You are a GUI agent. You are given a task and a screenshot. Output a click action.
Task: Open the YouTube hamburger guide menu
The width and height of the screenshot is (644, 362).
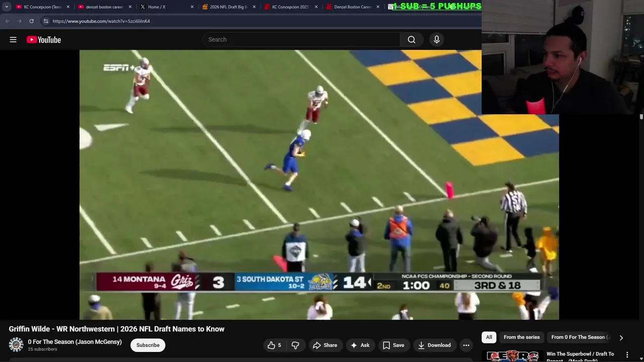[x=13, y=40]
